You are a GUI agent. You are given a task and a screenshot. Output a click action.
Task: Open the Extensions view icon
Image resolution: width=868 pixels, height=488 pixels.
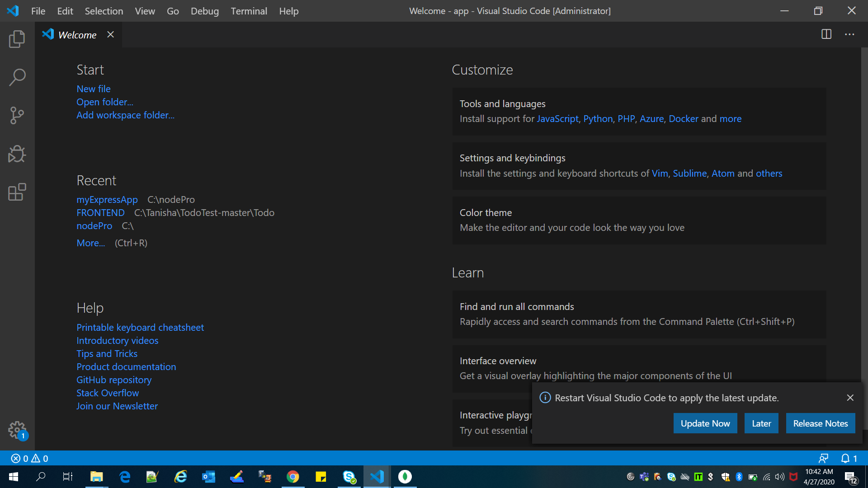pos(17,192)
